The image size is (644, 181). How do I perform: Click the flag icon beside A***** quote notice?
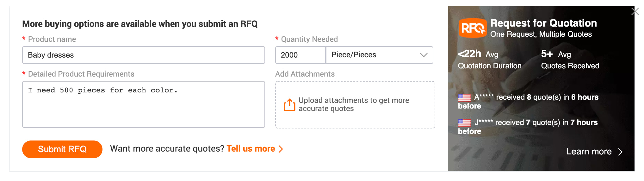point(464,97)
